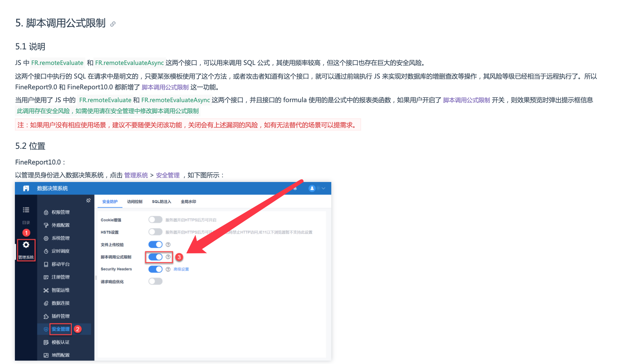Open 插件管理 in the side menu

coord(61,316)
